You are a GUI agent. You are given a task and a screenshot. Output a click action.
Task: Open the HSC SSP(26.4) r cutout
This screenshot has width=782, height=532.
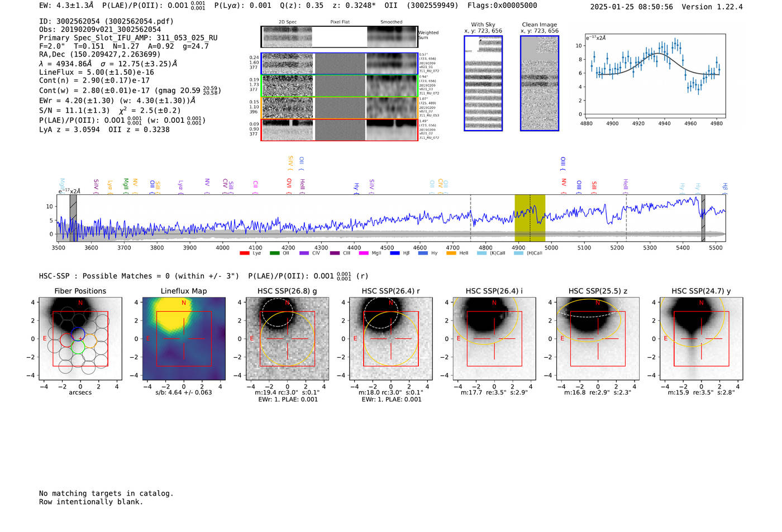point(390,339)
